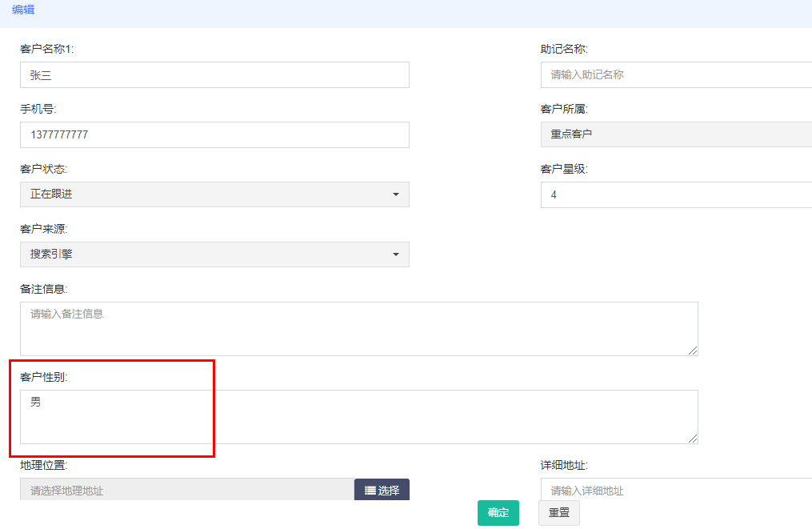Click the 客户星级 label text
The height and width of the screenshot is (529, 812).
click(564, 169)
